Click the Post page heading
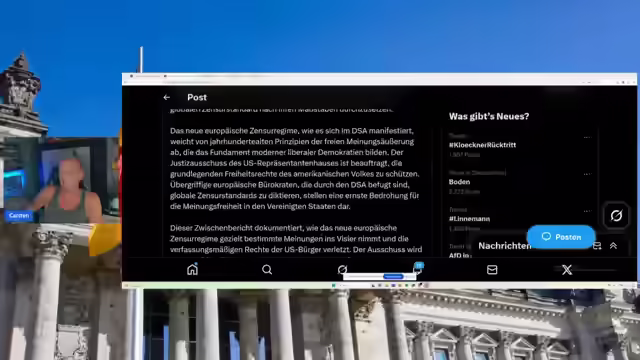The width and height of the screenshot is (640, 360). pyautogui.click(x=197, y=97)
